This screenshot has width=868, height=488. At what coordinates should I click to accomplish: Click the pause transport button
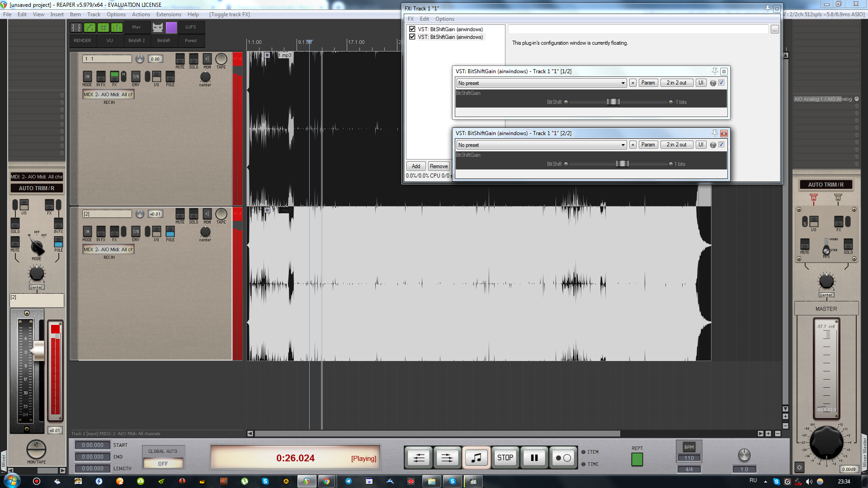[534, 458]
